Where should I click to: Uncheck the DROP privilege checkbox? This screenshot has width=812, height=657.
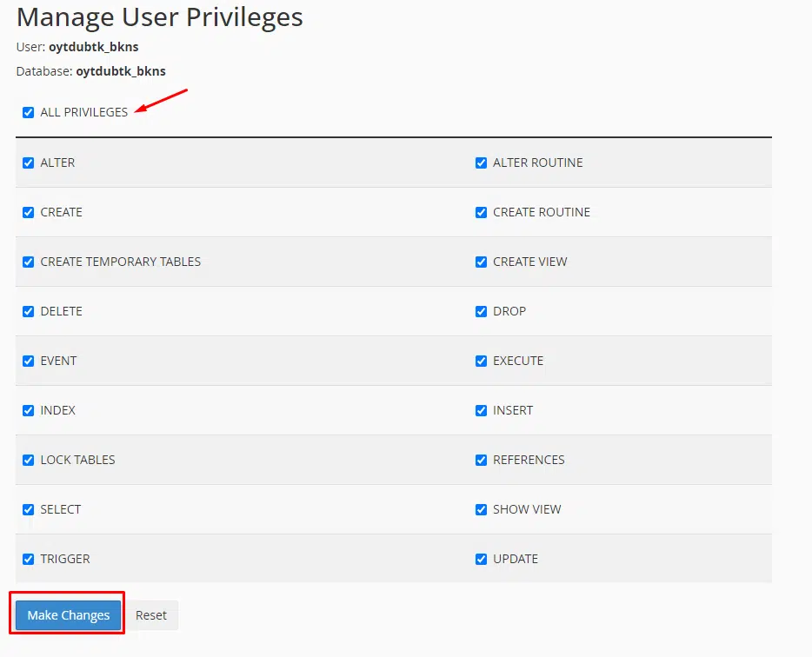coord(481,311)
